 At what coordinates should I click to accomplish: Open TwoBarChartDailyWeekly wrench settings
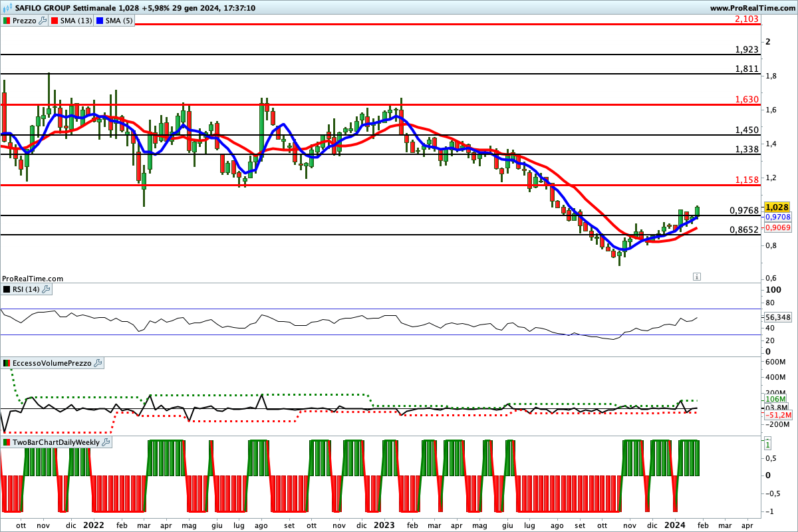point(106,442)
